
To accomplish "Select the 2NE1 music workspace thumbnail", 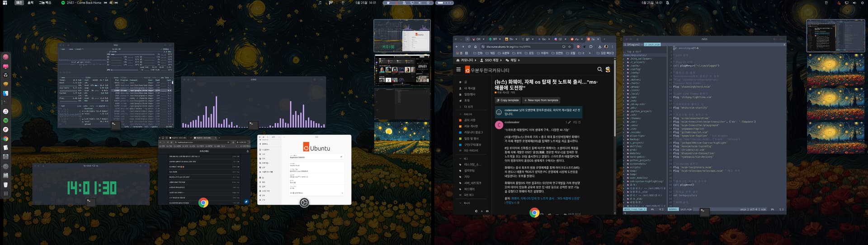I will (402, 70).
